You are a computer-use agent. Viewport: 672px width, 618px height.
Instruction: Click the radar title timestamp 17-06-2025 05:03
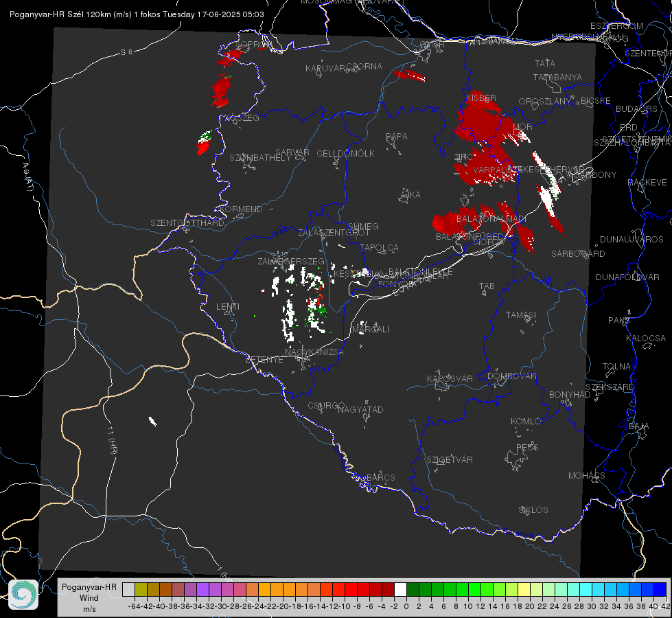[230, 14]
